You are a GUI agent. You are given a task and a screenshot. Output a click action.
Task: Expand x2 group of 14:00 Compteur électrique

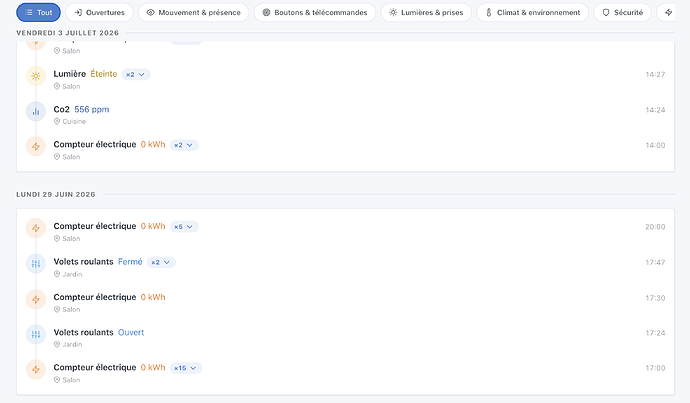pyautogui.click(x=184, y=145)
